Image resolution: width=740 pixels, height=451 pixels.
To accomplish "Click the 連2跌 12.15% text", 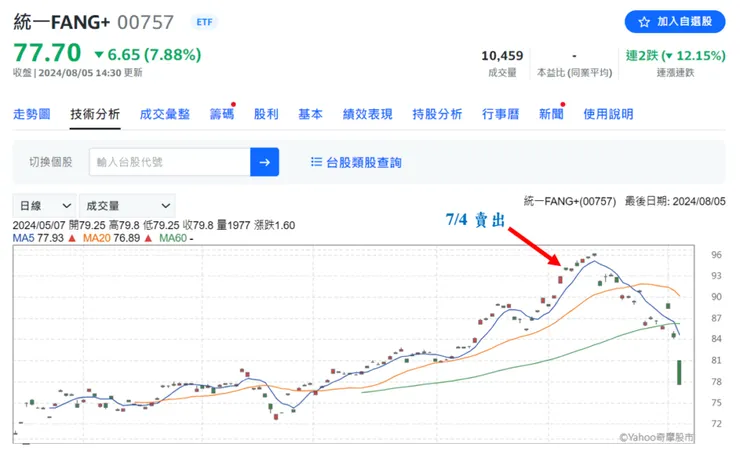I will pyautogui.click(x=675, y=56).
